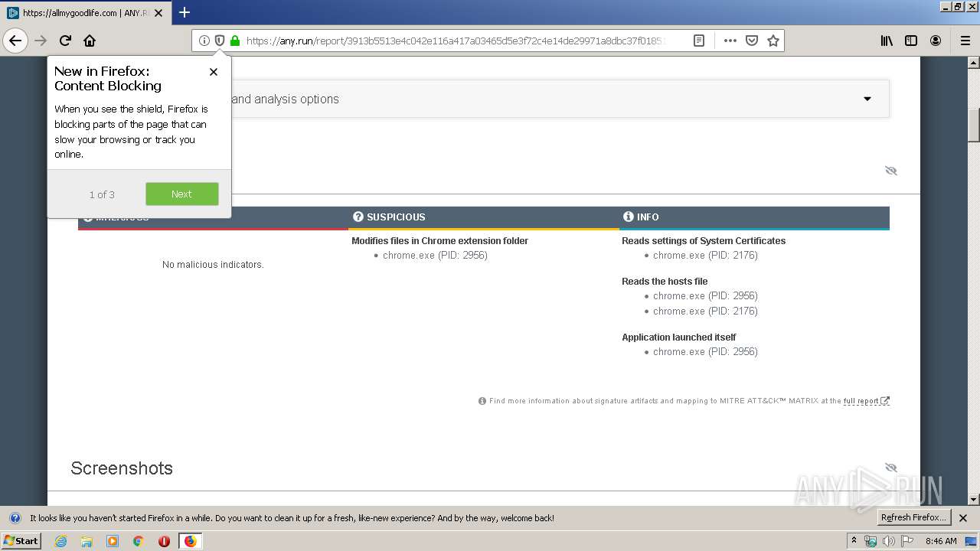Go back with the Firefox back arrow

tap(15, 41)
